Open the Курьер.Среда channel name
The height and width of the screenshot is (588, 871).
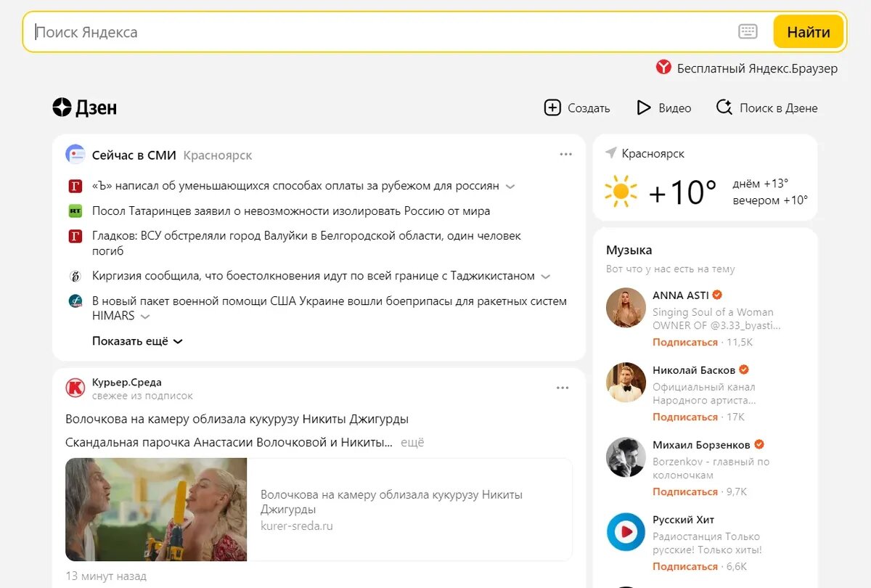pos(127,382)
